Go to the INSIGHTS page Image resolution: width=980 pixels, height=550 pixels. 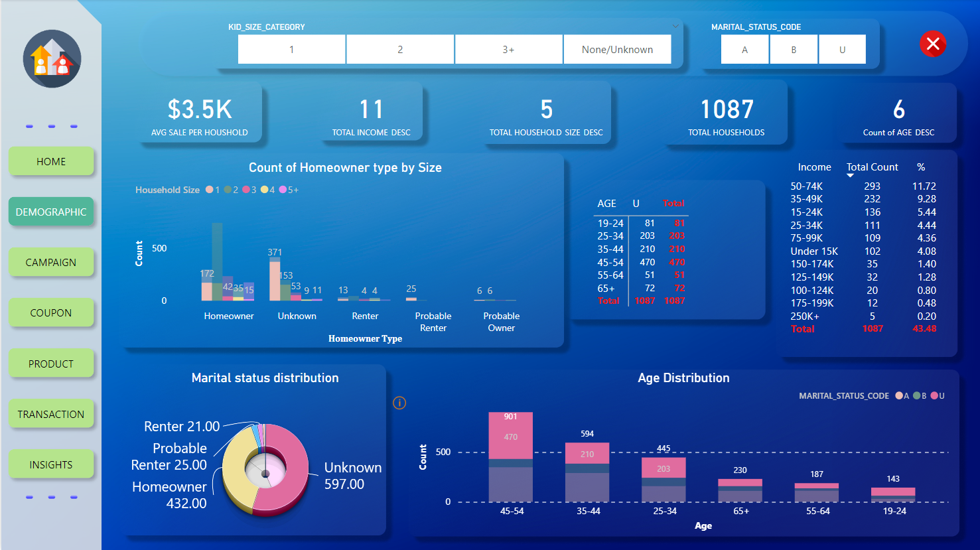click(51, 465)
